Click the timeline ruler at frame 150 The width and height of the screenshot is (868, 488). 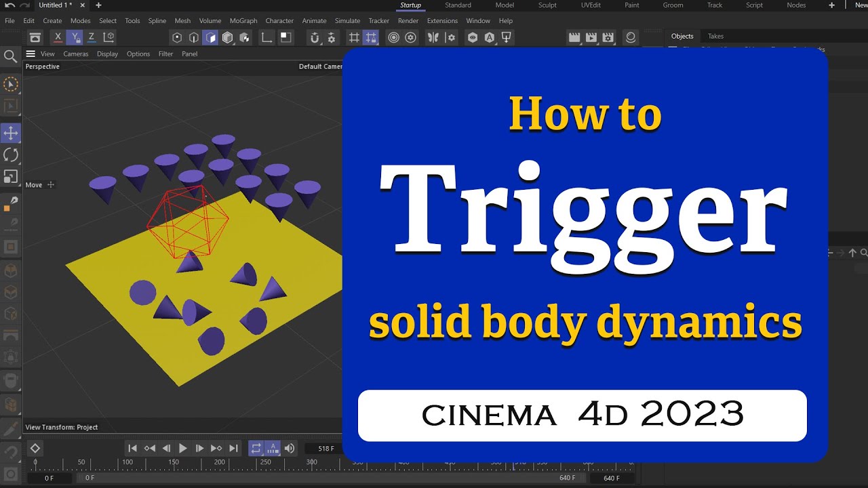point(174,466)
